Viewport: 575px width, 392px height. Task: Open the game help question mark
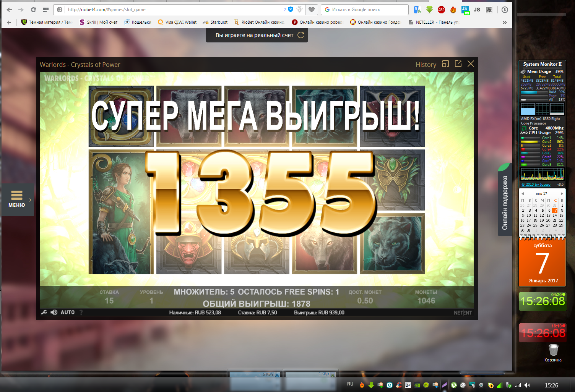81,313
